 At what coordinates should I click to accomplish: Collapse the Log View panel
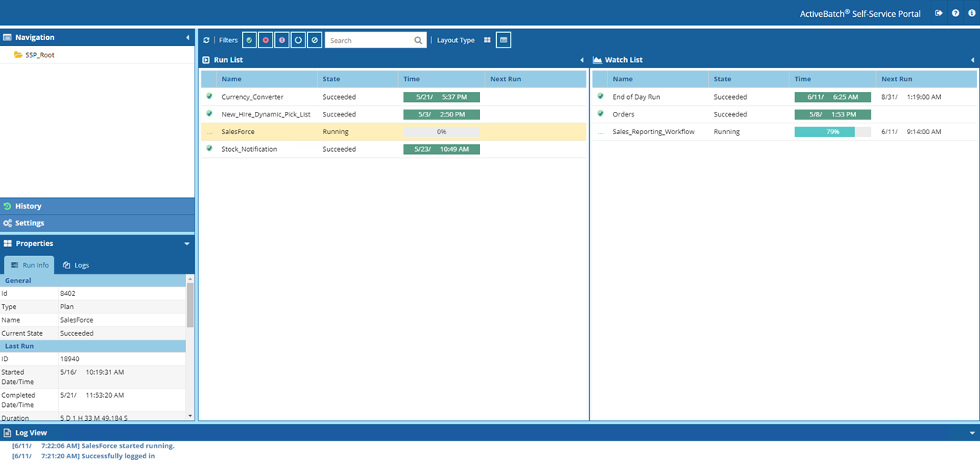(x=971, y=432)
